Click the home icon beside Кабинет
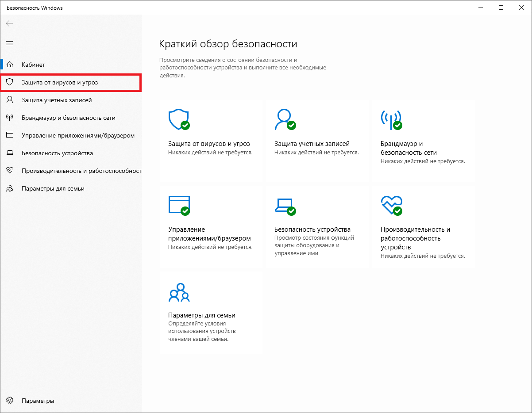The height and width of the screenshot is (413, 532). pyautogui.click(x=10, y=65)
